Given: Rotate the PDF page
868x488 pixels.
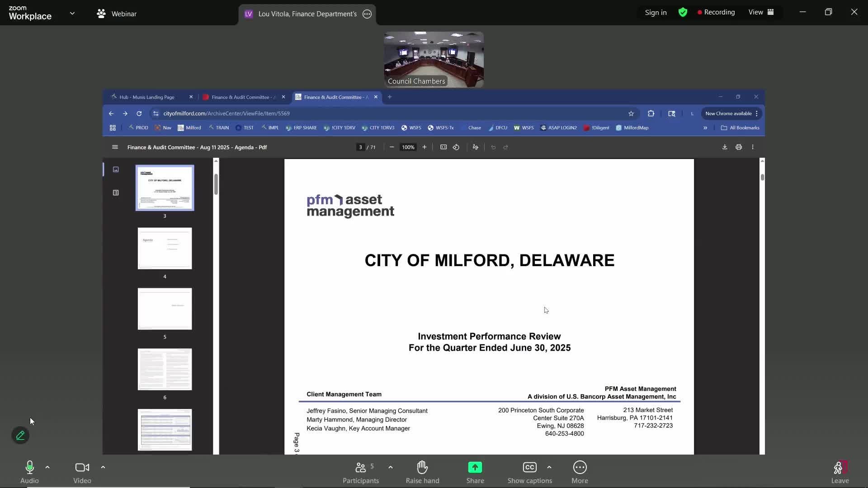Looking at the screenshot, I should coord(456,147).
